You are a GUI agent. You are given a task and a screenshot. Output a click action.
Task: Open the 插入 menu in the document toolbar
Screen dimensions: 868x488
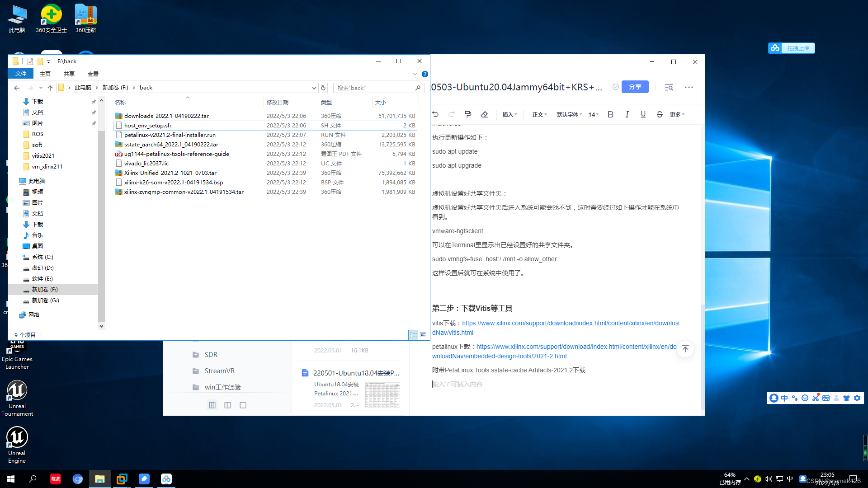pos(509,114)
